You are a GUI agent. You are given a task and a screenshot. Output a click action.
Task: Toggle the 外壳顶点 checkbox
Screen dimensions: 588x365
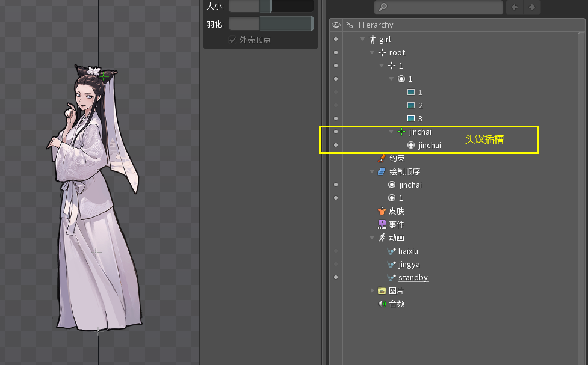pos(232,40)
